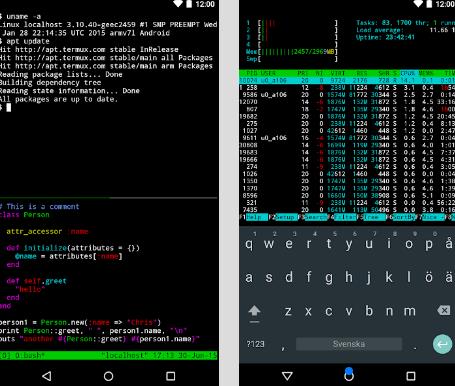Tap the comma key on keyboard

pyautogui.click(x=283, y=347)
